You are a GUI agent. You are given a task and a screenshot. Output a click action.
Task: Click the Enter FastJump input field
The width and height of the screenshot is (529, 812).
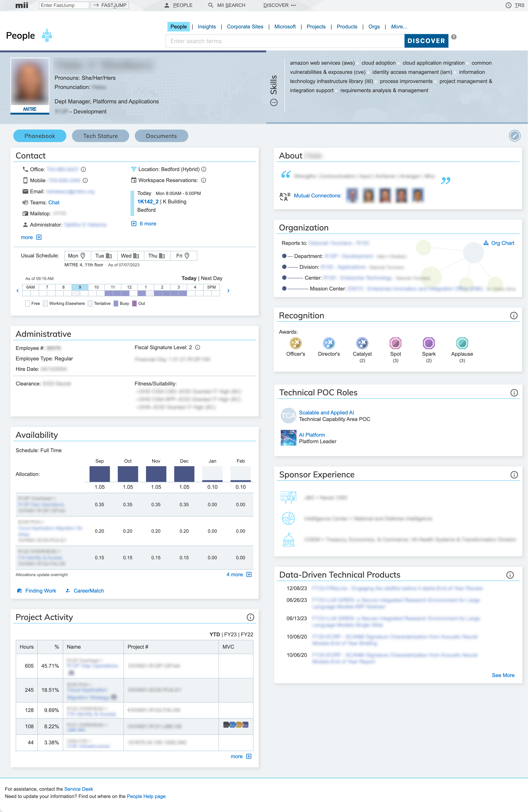64,5
